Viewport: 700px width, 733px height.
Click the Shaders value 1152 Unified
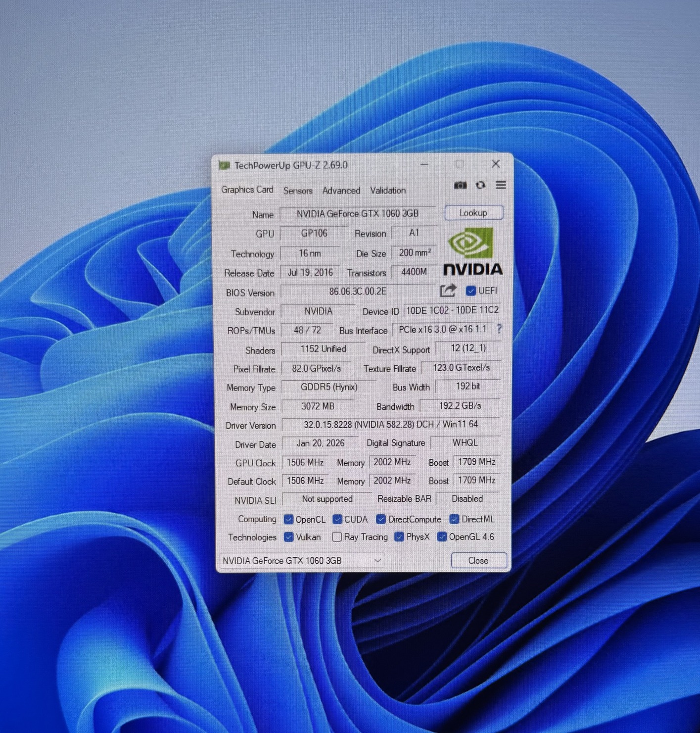coord(323,349)
